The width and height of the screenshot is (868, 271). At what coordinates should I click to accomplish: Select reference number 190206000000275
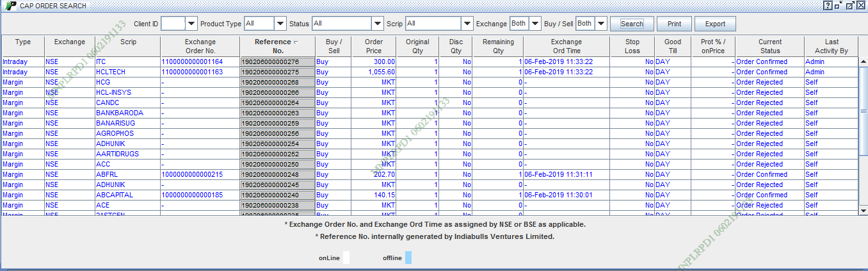point(277,72)
